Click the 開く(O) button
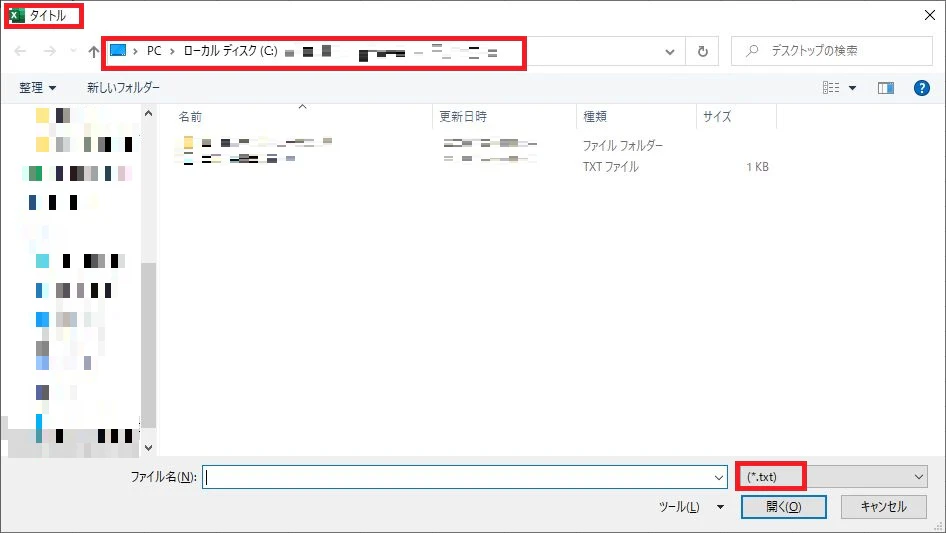The height and width of the screenshot is (533, 946). pyautogui.click(x=783, y=507)
